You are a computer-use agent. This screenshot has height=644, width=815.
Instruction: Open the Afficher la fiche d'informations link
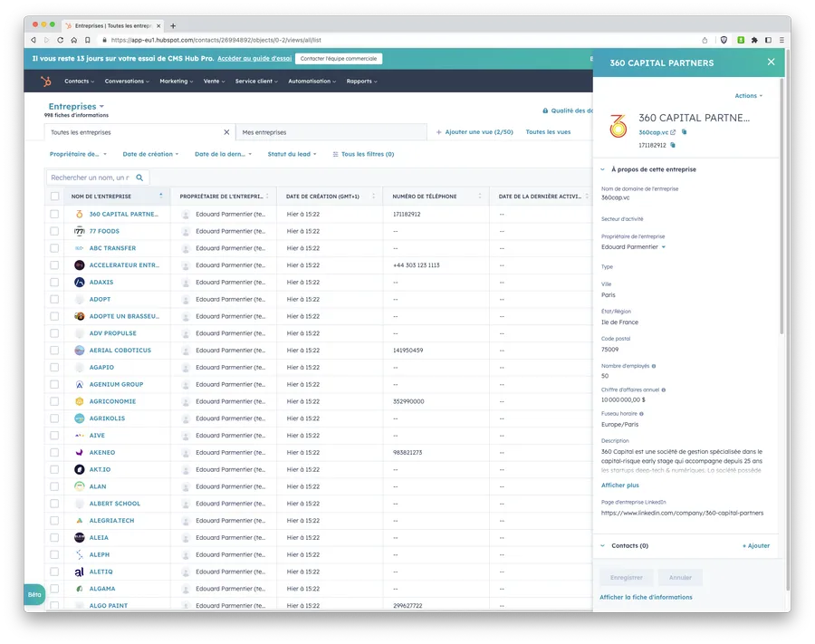tap(646, 597)
